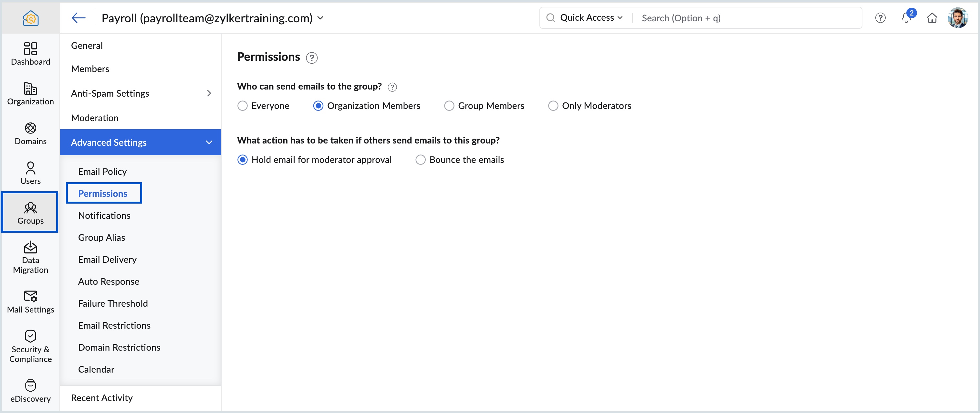Open the Moderation settings page

95,118
